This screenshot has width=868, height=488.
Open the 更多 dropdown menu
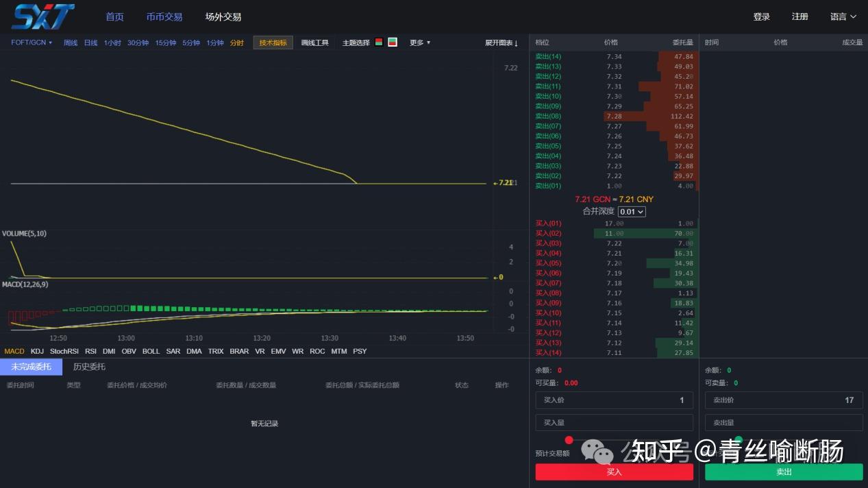[419, 42]
